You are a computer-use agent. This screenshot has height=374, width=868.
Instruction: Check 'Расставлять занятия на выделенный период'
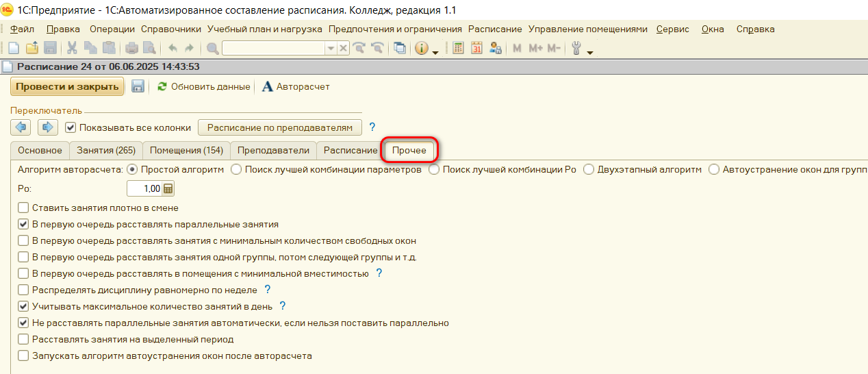click(x=23, y=339)
